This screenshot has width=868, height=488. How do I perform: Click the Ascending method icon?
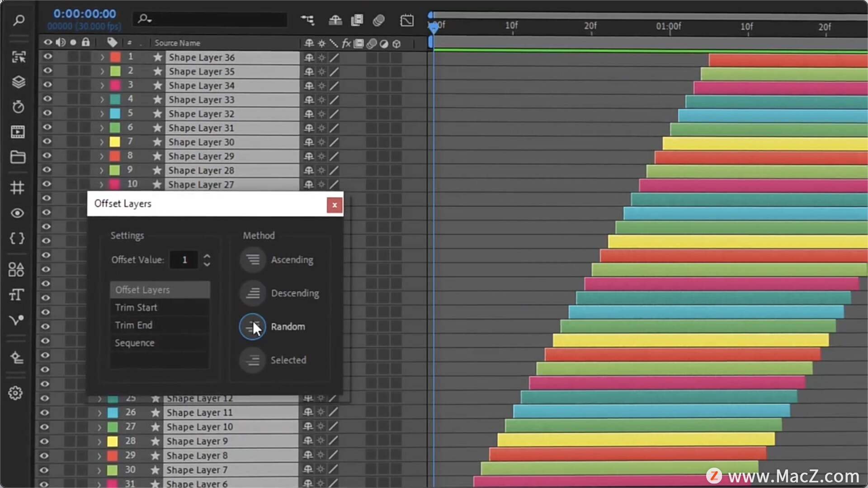pyautogui.click(x=252, y=260)
